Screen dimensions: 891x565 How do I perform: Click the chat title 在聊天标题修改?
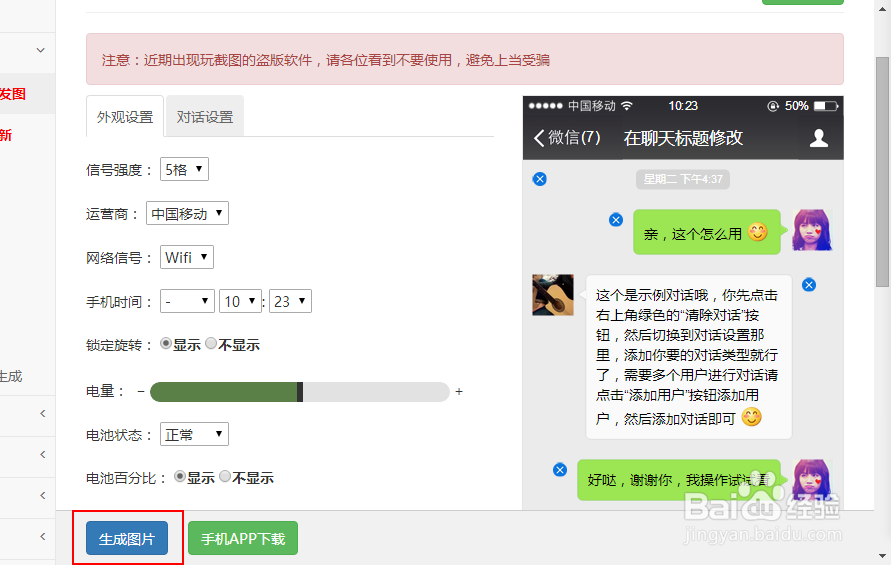[x=683, y=138]
